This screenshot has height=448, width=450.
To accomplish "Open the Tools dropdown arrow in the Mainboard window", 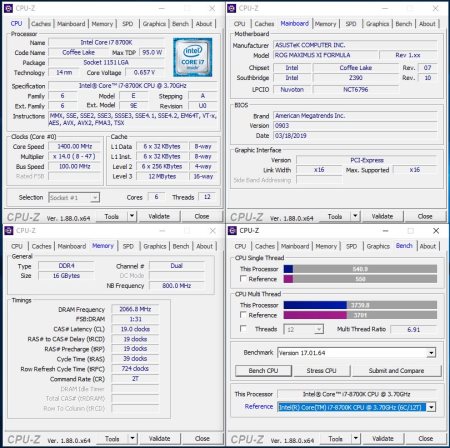I will [355, 216].
